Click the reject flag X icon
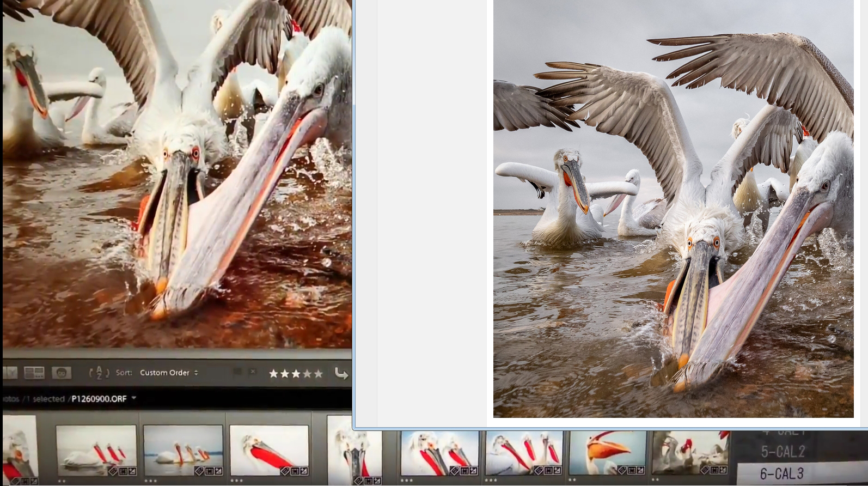Image resolution: width=868 pixels, height=486 pixels. click(253, 372)
